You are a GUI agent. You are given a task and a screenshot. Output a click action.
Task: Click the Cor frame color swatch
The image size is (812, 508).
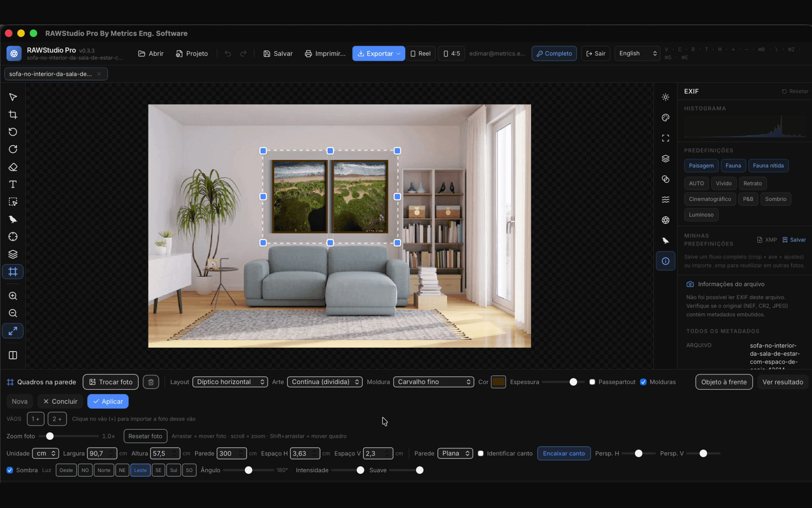pyautogui.click(x=498, y=382)
